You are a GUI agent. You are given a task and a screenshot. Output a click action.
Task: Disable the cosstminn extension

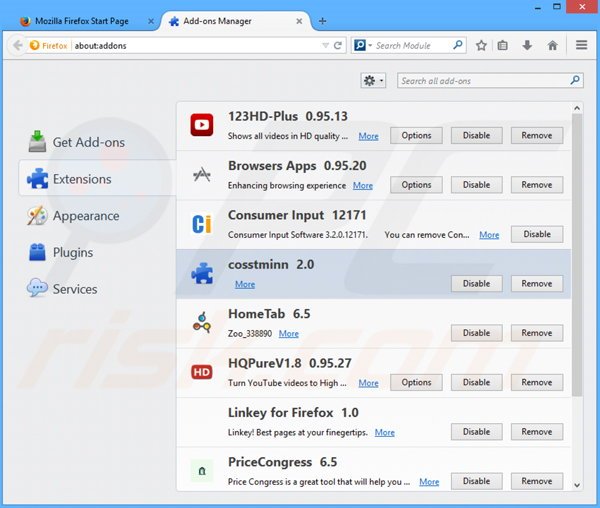pos(476,283)
